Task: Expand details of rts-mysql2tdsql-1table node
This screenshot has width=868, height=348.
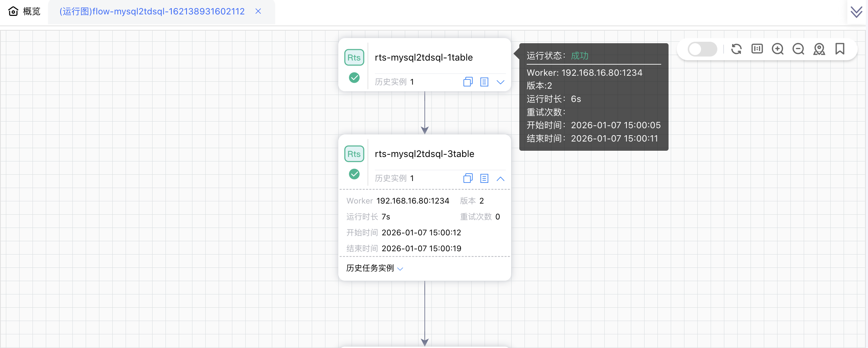Action: 500,82
